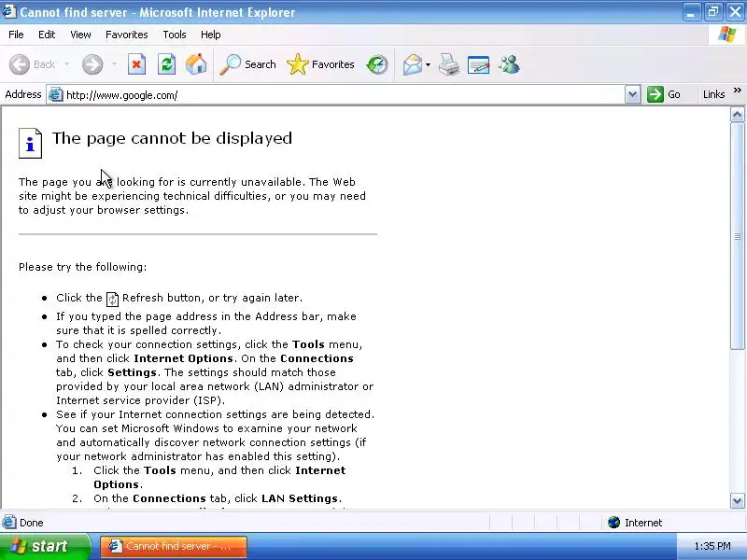747x560 pixels.
Task: Open Back history dropdown arrow
Action: point(66,64)
